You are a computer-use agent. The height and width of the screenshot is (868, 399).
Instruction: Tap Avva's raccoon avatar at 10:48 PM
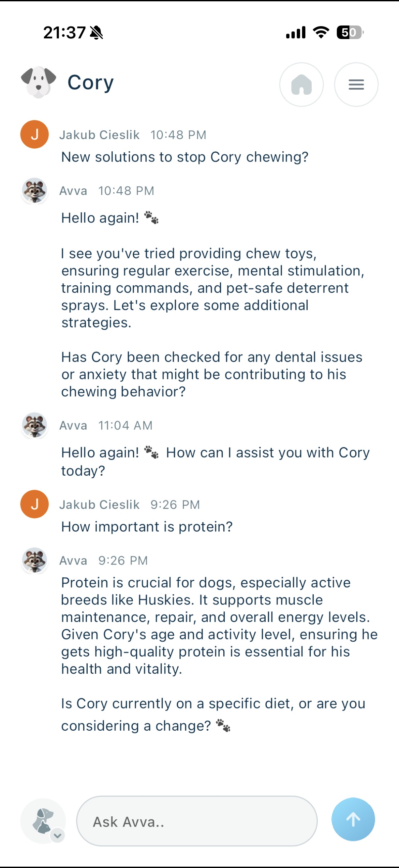tap(34, 190)
